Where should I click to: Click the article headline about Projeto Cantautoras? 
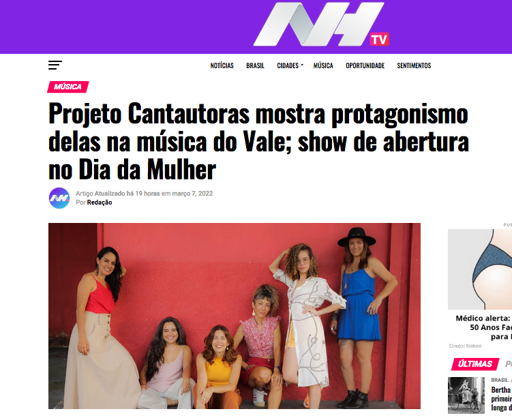258,141
